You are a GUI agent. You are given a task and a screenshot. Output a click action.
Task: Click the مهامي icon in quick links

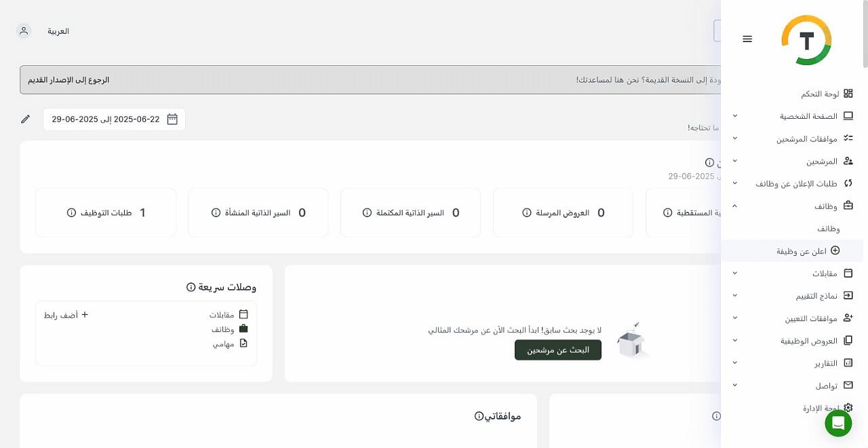coord(243,343)
